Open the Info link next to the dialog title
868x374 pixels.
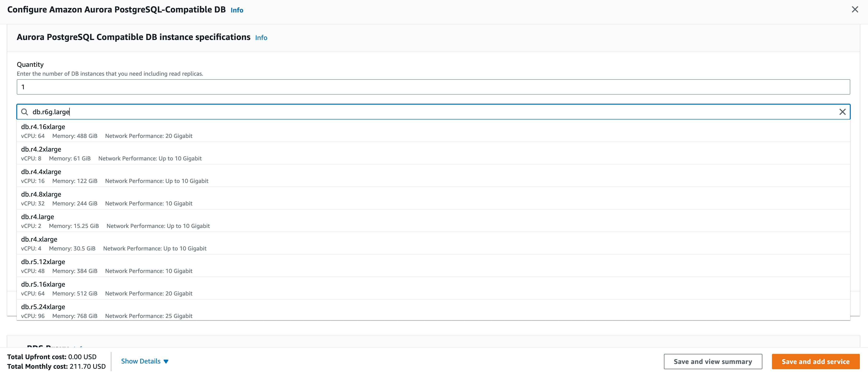[x=237, y=10]
